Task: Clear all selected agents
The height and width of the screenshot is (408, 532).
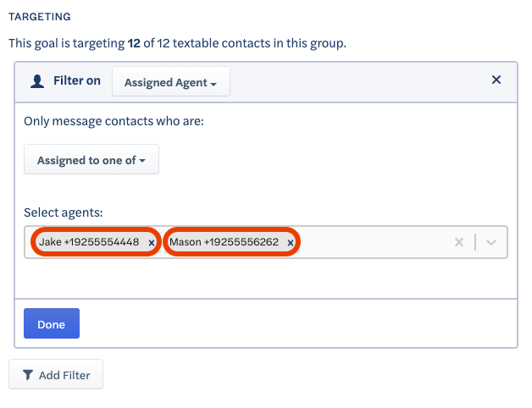Action: [x=459, y=242]
